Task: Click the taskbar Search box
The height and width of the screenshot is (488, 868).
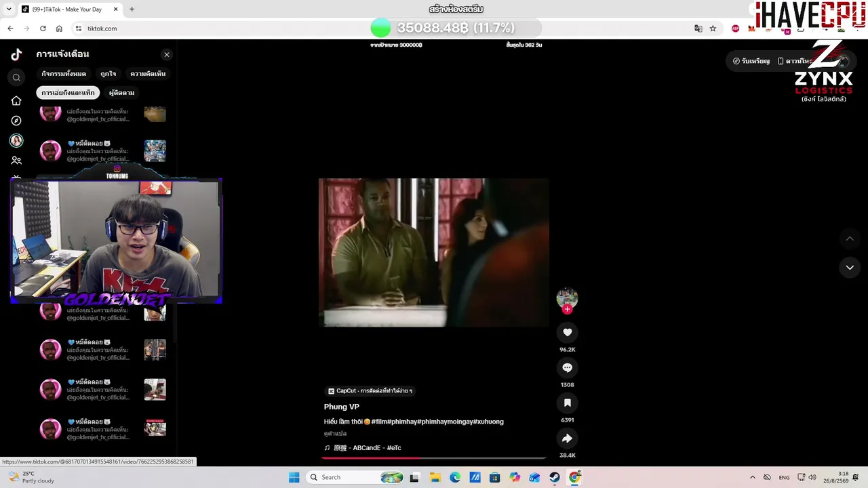Action: point(354,477)
